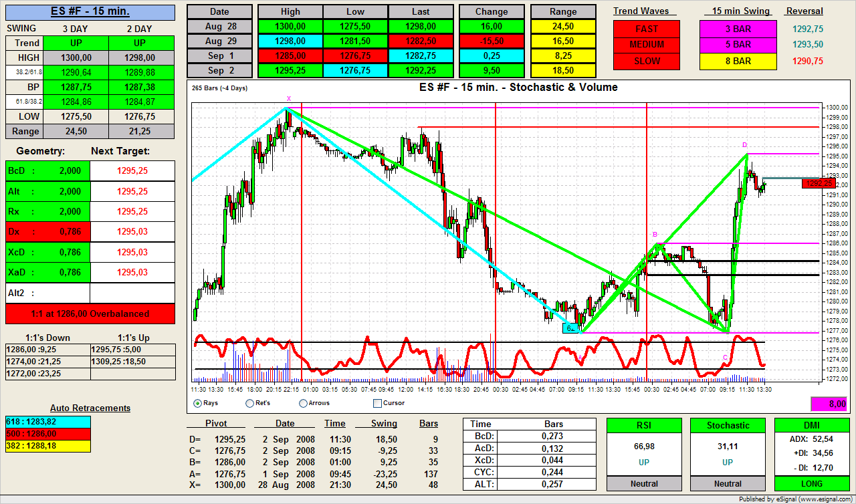The width and height of the screenshot is (856, 504).
Task: Click the X pivot marker on the chart
Action: [288, 99]
